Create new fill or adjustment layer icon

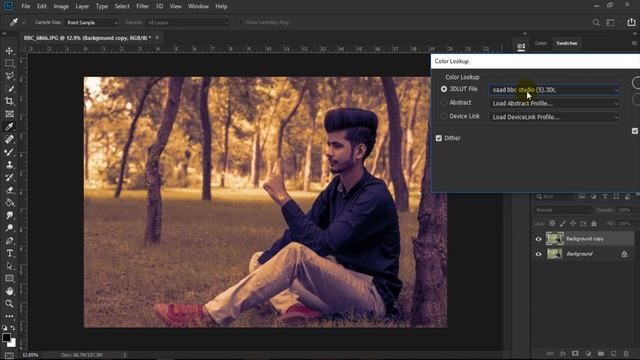click(x=588, y=353)
